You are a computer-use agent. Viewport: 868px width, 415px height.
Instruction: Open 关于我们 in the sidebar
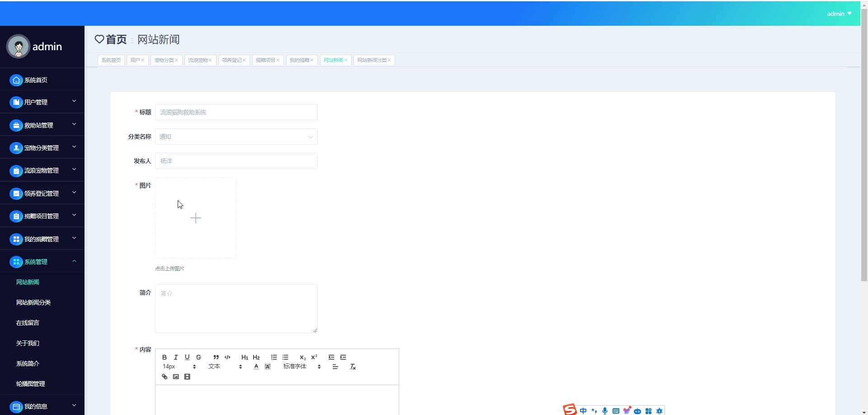click(x=28, y=343)
